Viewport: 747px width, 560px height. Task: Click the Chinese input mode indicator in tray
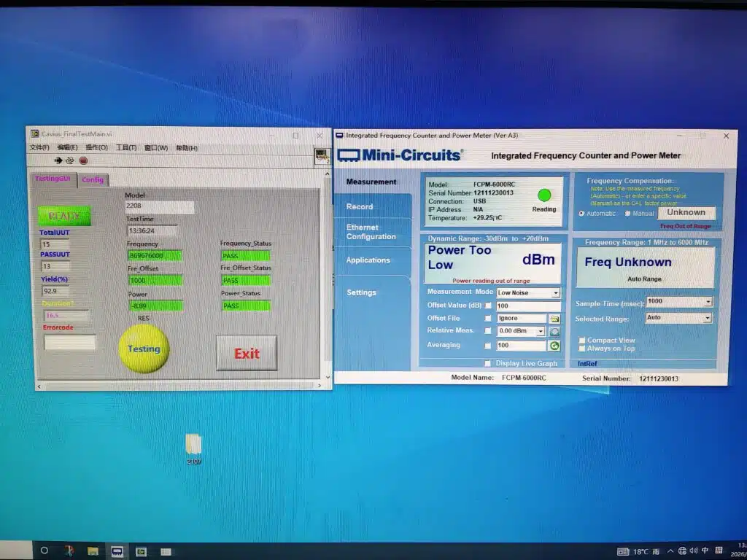[x=705, y=551]
